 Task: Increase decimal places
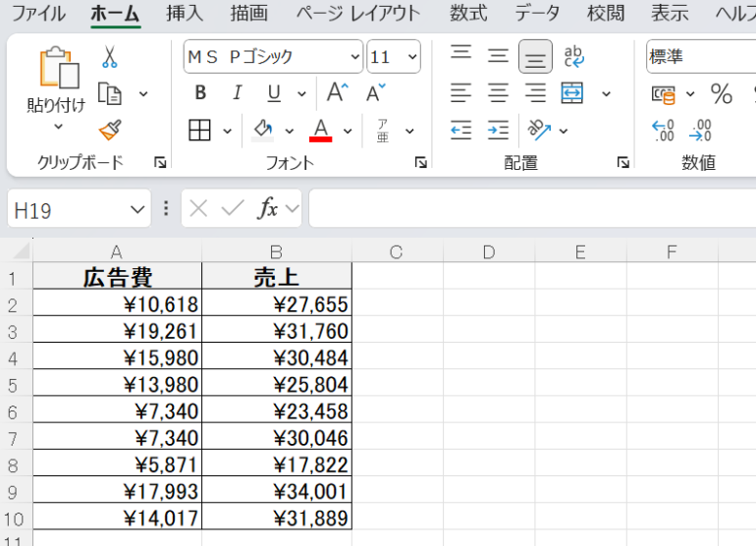click(663, 131)
